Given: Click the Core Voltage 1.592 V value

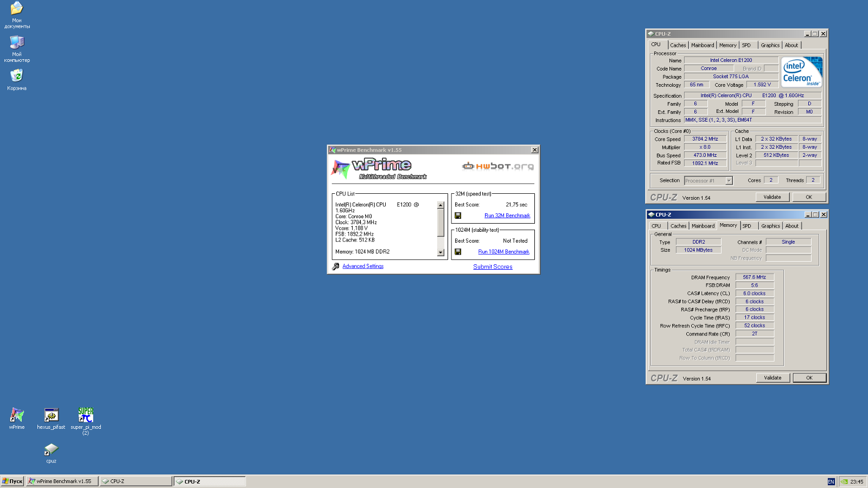Looking at the screenshot, I should pos(762,85).
